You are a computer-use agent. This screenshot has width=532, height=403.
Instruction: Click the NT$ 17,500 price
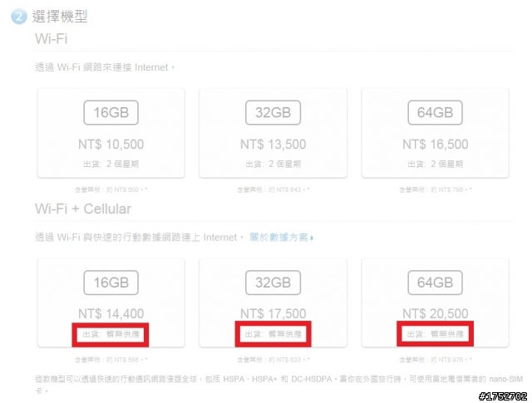click(x=273, y=314)
